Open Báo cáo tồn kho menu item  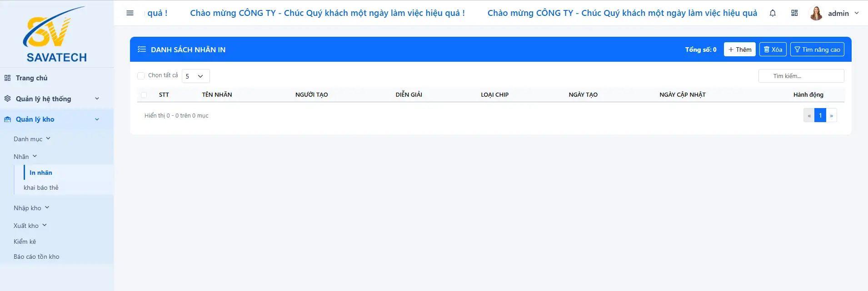coord(36,256)
